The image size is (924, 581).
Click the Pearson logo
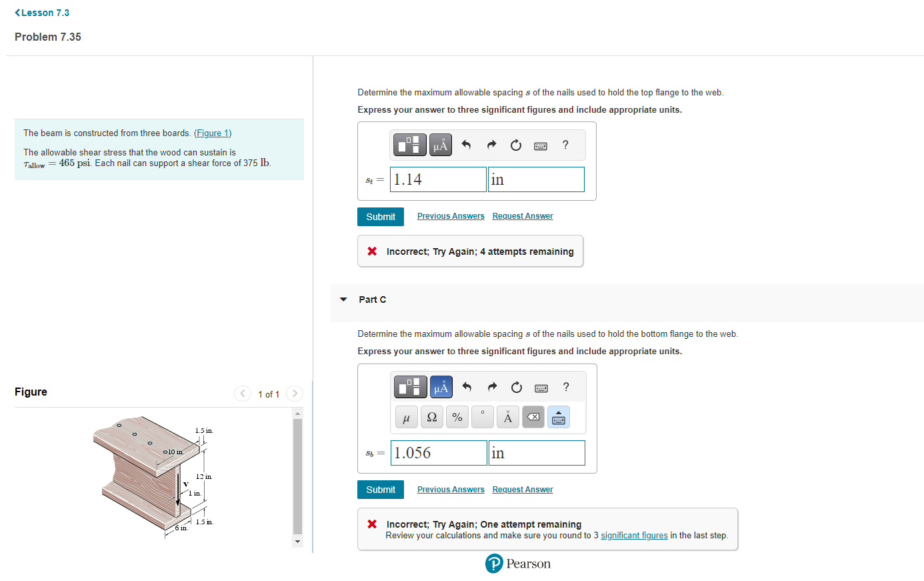tap(518, 564)
